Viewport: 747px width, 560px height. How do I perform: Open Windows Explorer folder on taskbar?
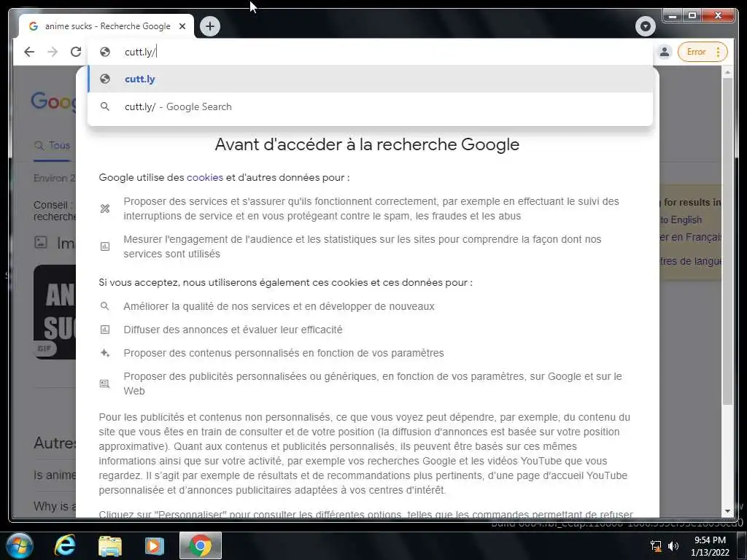[x=109, y=545]
